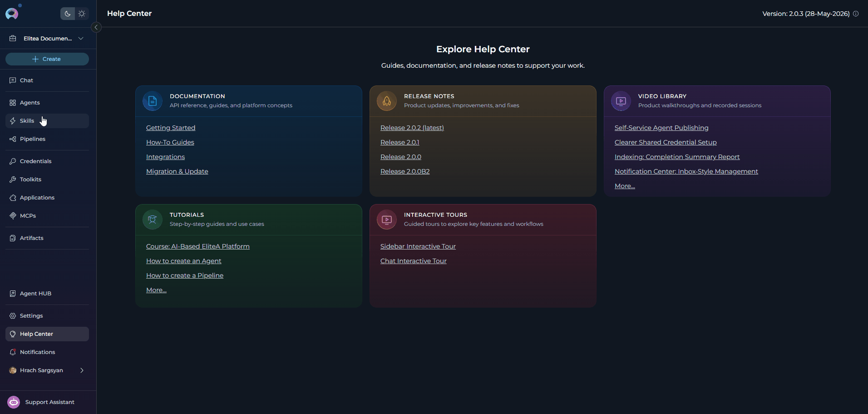Click the Release Notes rocket icon
Viewport: 868px width, 414px height.
tap(387, 101)
